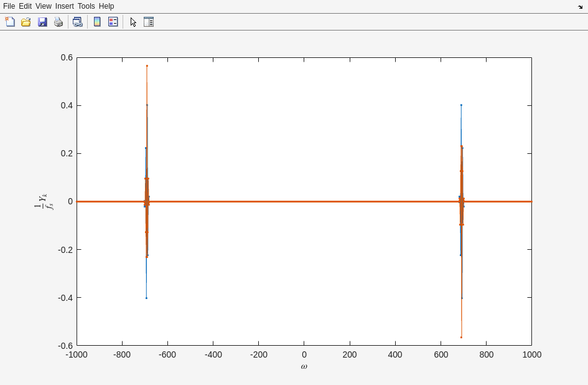
Task: Toggle Insert Colorbar on the plot
Action: click(97, 22)
